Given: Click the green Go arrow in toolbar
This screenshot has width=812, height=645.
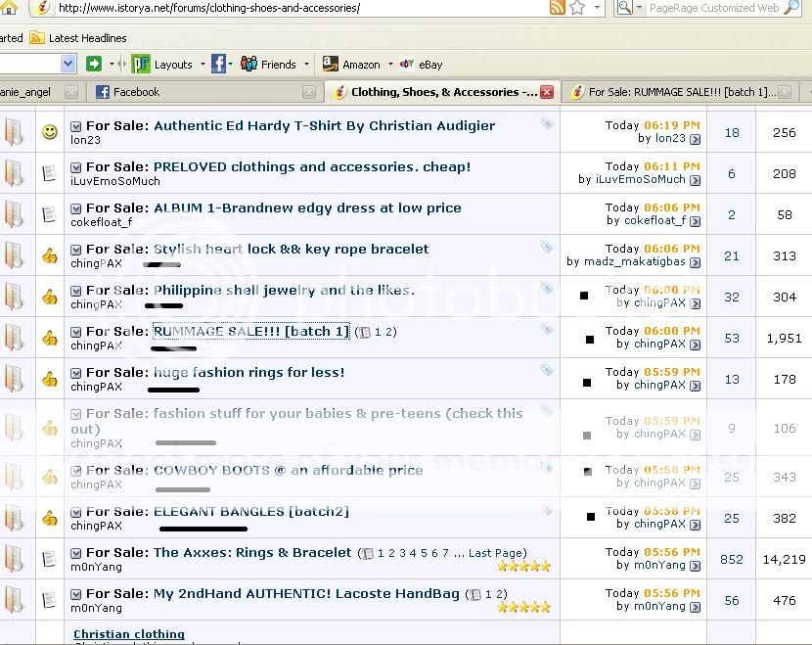Looking at the screenshot, I should [x=94, y=64].
